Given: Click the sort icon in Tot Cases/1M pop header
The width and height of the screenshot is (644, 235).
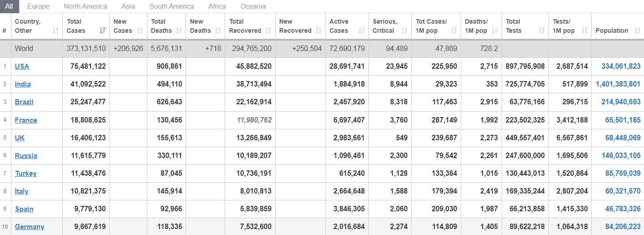Looking at the screenshot, I should [x=454, y=31].
